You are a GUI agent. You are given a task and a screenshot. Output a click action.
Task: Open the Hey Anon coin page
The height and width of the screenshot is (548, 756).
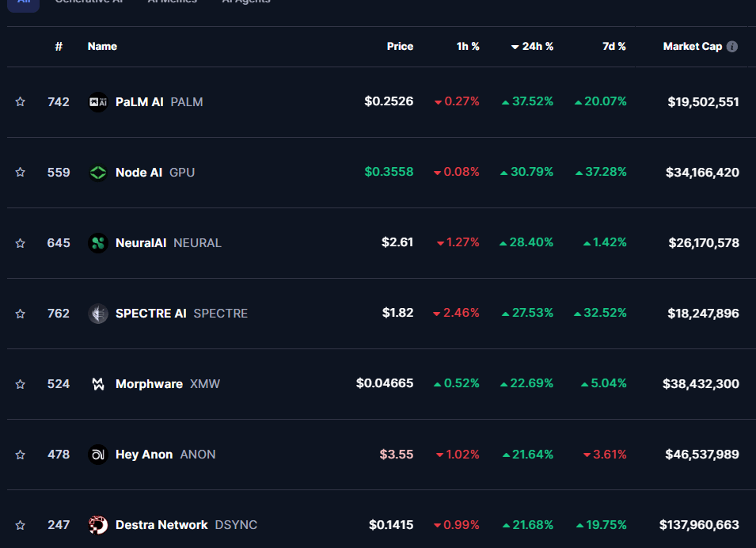tap(144, 455)
